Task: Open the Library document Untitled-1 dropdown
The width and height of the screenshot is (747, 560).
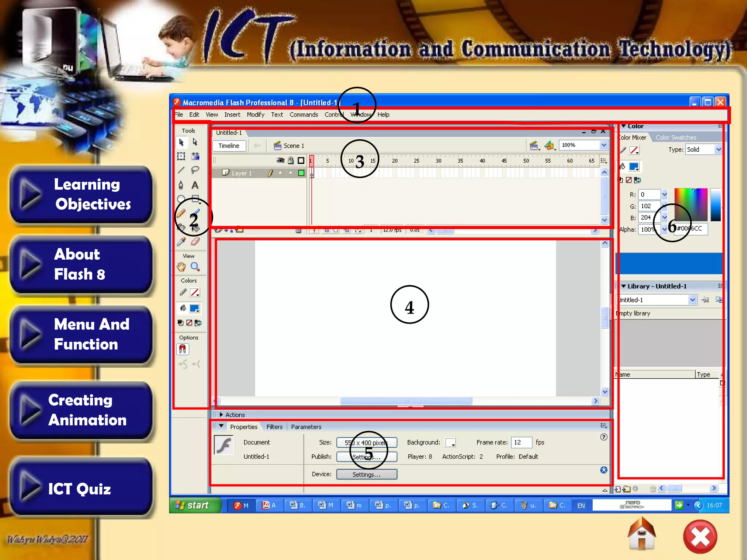Action: (693, 300)
